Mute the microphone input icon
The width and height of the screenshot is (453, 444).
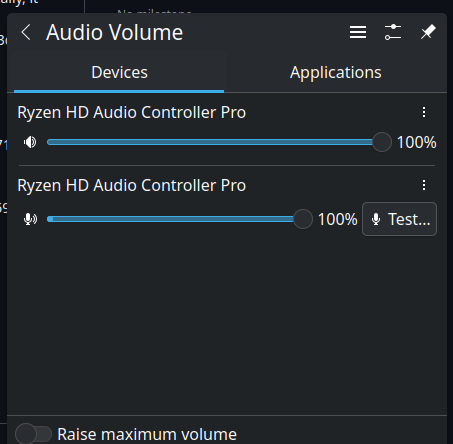click(x=30, y=219)
